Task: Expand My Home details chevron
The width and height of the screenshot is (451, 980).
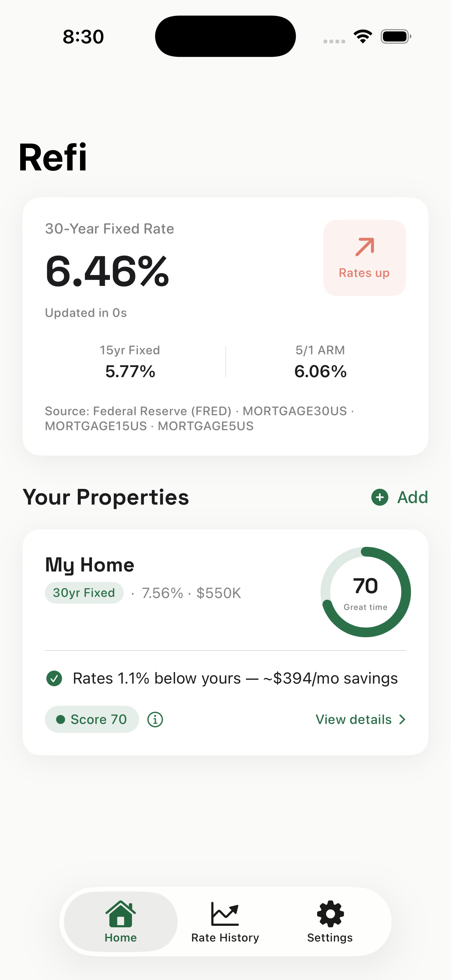Action: pos(402,719)
